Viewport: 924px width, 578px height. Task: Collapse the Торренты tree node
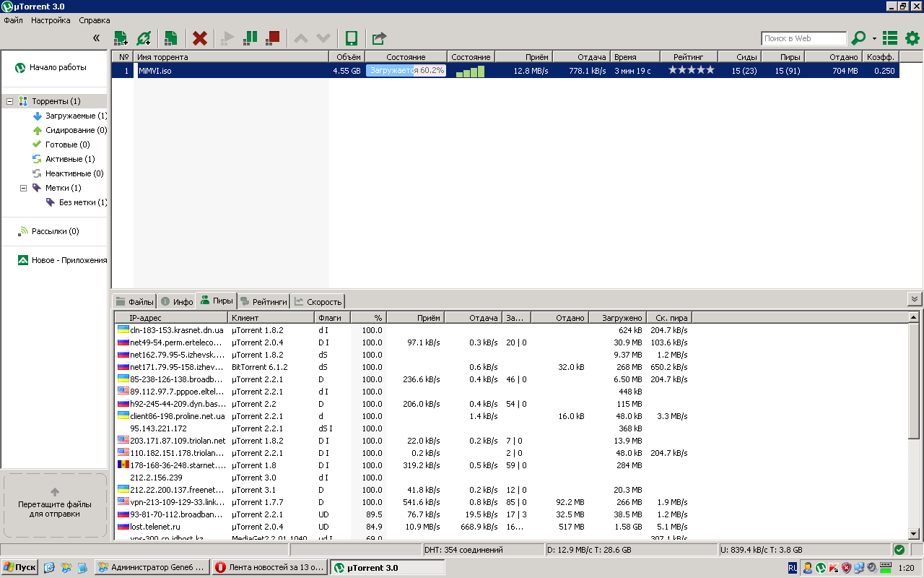tap(10, 102)
